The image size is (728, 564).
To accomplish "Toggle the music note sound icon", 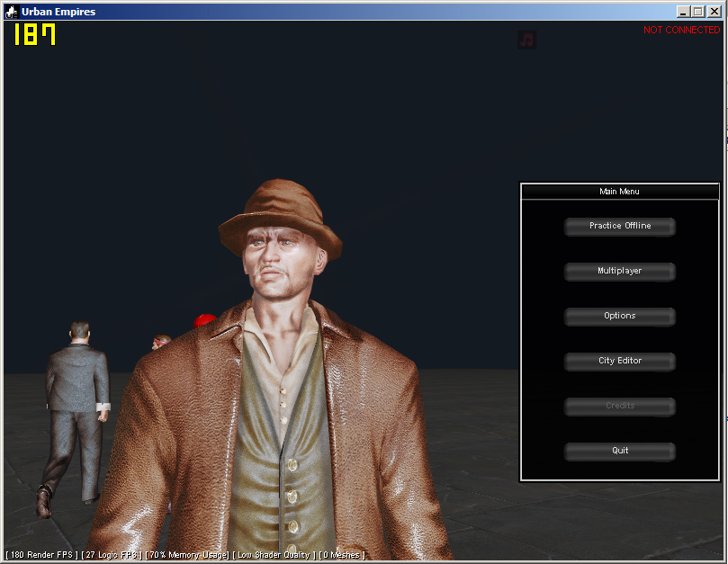I will [526, 40].
